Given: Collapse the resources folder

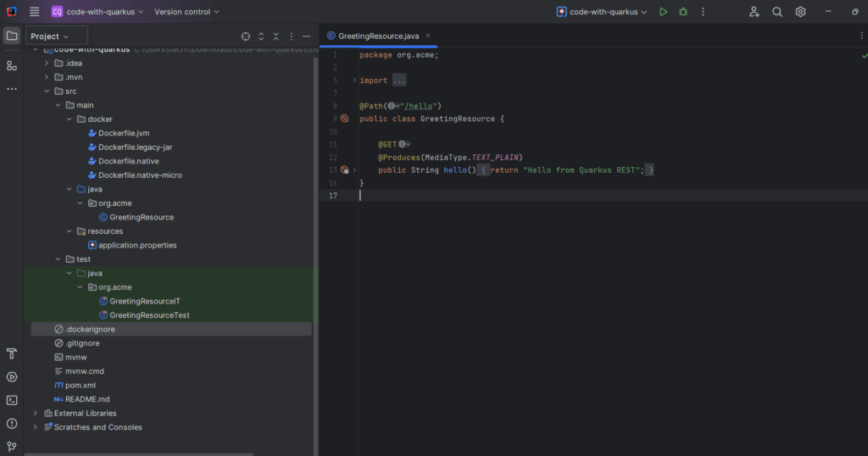Looking at the screenshot, I should pyautogui.click(x=70, y=231).
